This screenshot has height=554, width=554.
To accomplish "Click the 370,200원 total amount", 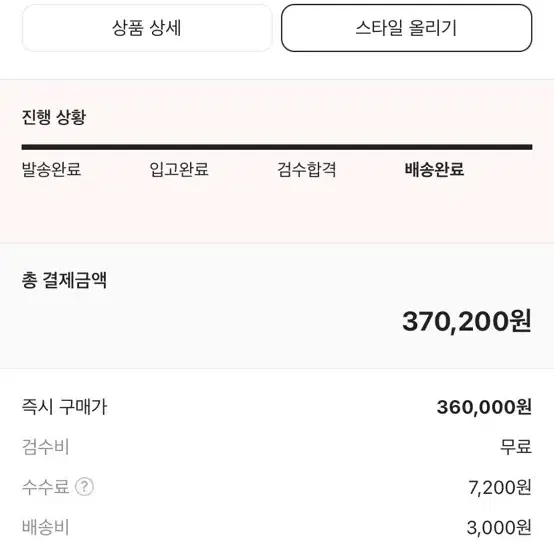I will 467,321.
